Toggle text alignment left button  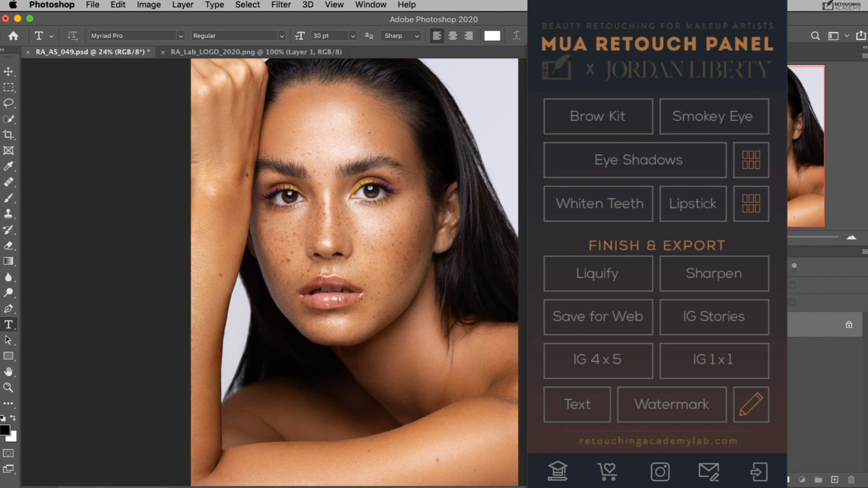tap(437, 36)
